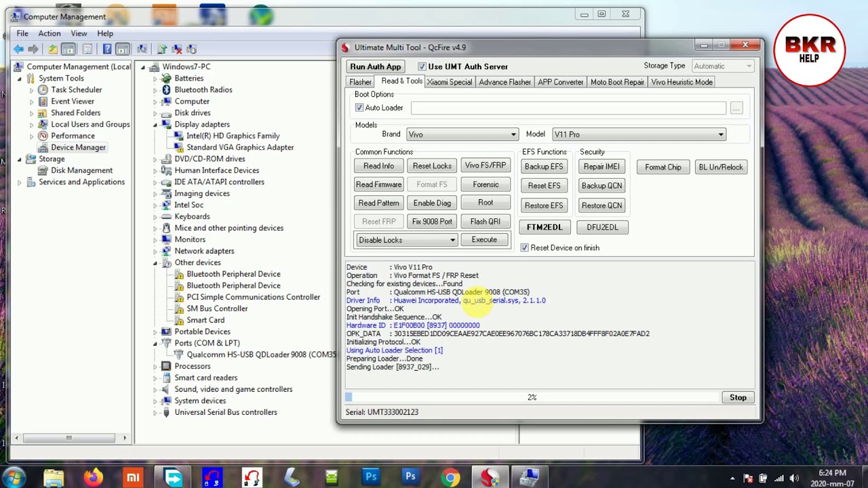Open Google Chrome from the taskbar

(x=450, y=478)
